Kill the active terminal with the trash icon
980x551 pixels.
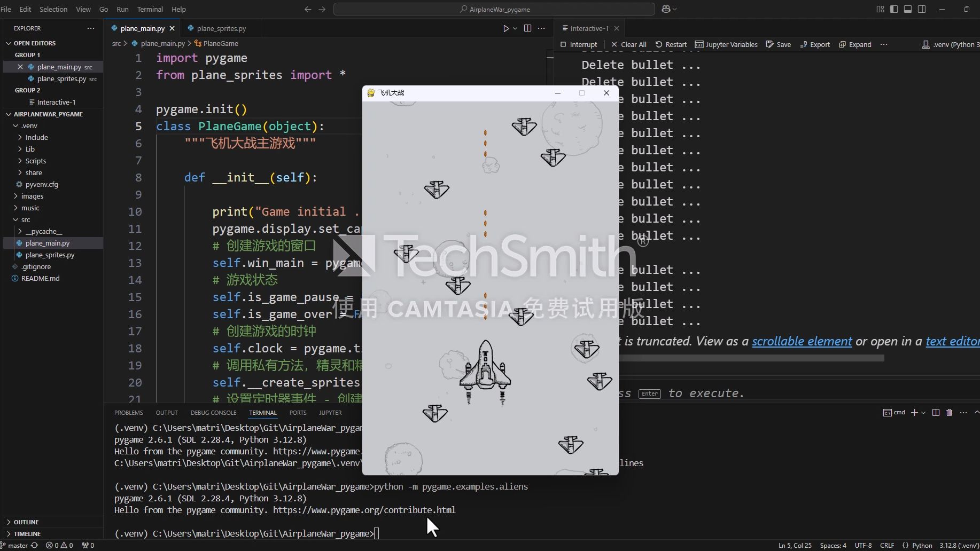coord(949,412)
